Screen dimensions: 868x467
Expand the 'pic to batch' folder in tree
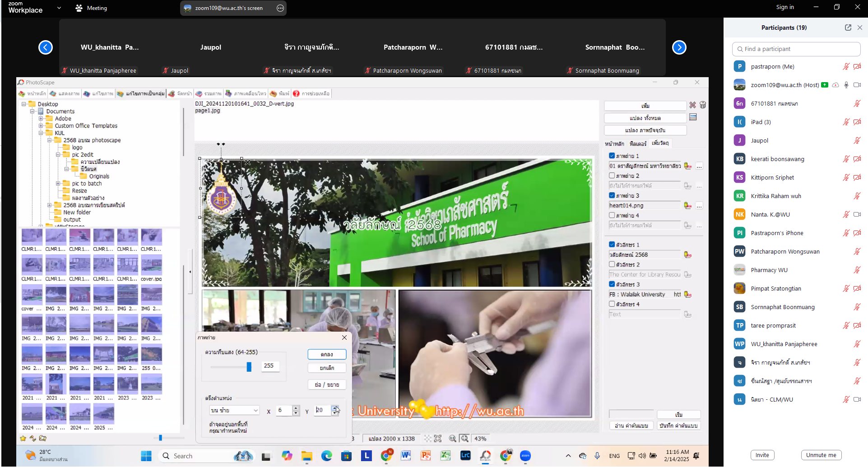point(58,184)
